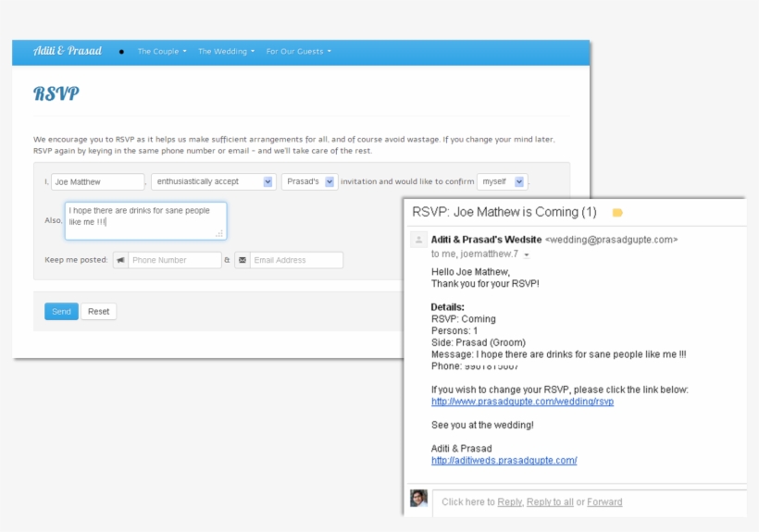Click the 'See you at the wedding!' text

point(482,425)
